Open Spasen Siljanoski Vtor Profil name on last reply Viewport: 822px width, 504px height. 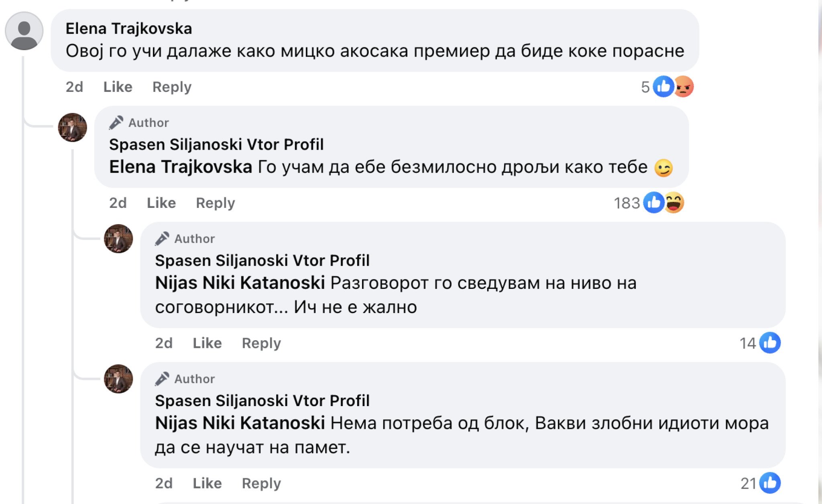[262, 400]
